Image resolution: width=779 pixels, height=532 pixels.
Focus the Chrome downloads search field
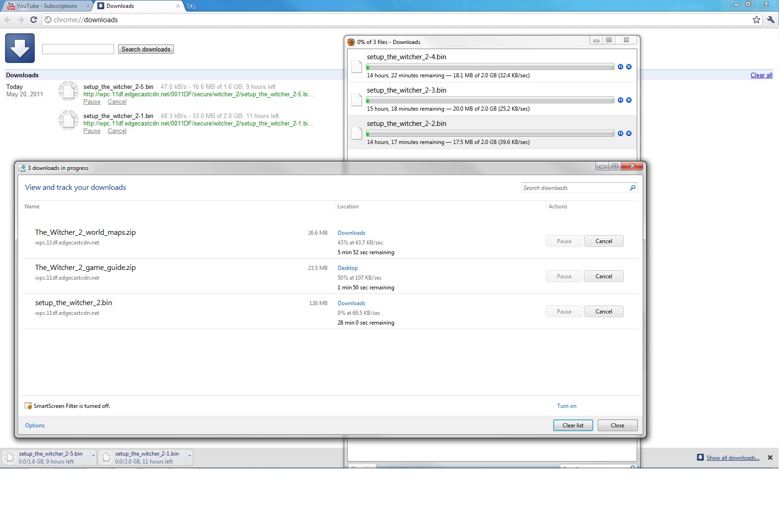pyautogui.click(x=78, y=49)
